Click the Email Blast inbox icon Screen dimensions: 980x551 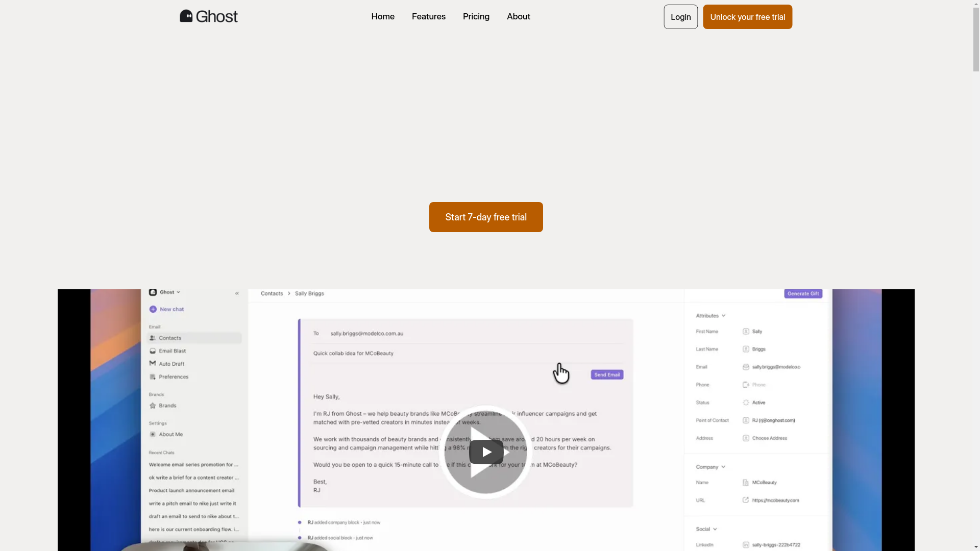[152, 351]
